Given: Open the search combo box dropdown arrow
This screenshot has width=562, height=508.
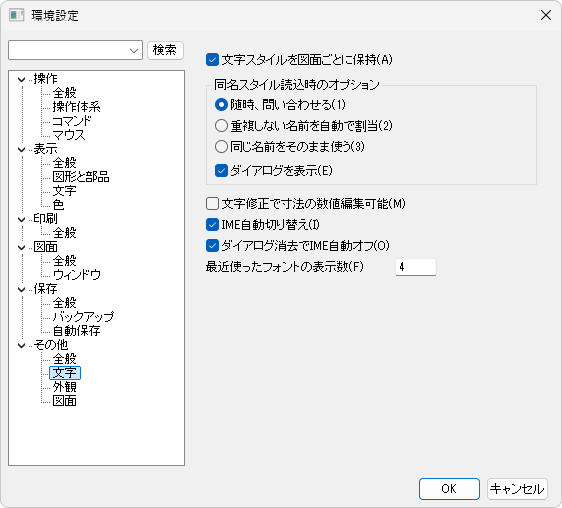Looking at the screenshot, I should coord(134,50).
